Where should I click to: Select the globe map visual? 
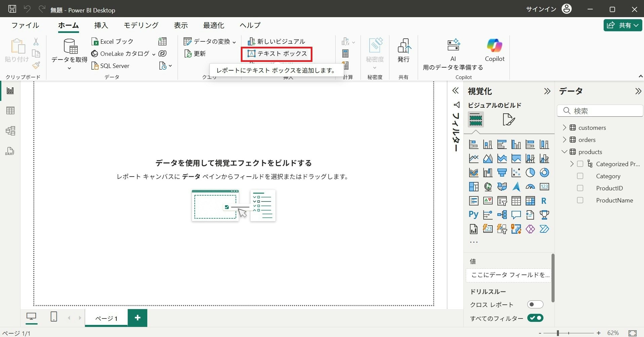pyautogui.click(x=488, y=187)
